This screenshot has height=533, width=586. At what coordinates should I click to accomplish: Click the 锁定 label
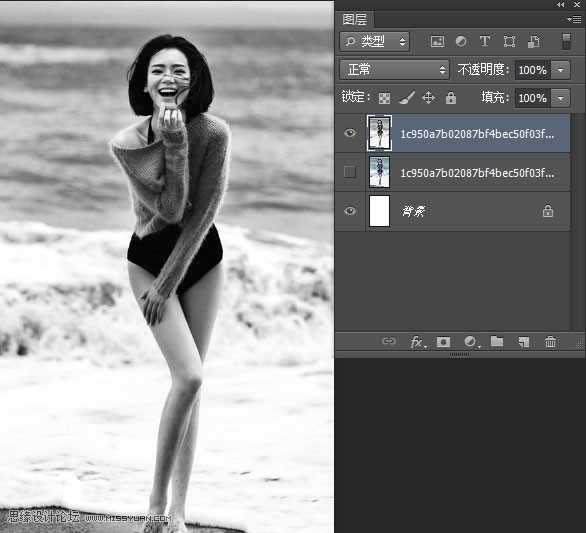tap(355, 97)
